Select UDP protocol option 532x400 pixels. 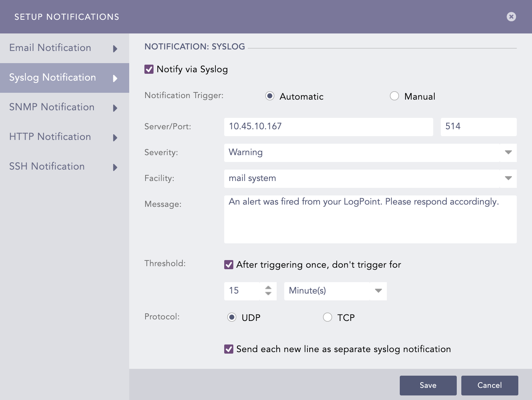tap(232, 317)
